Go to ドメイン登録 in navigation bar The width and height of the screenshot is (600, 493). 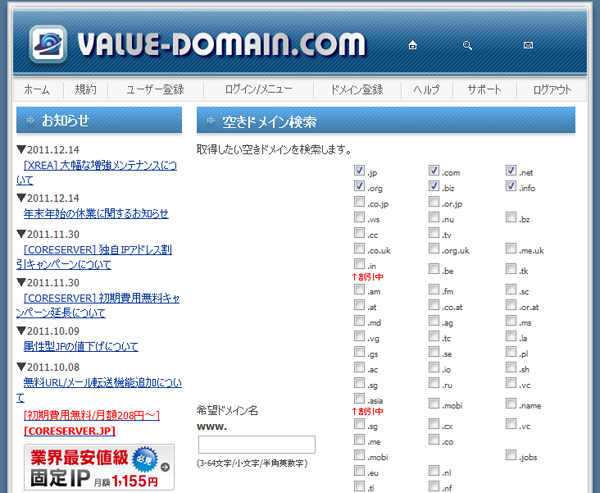click(x=356, y=89)
